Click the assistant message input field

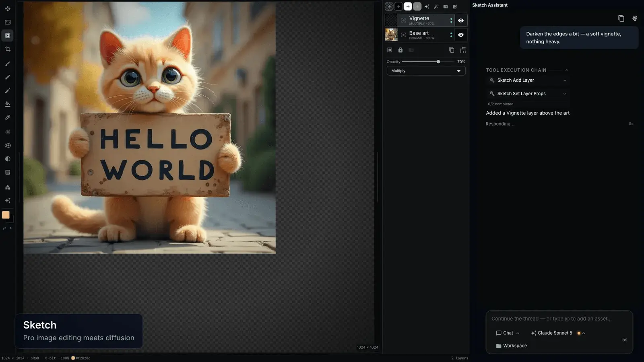(x=559, y=319)
